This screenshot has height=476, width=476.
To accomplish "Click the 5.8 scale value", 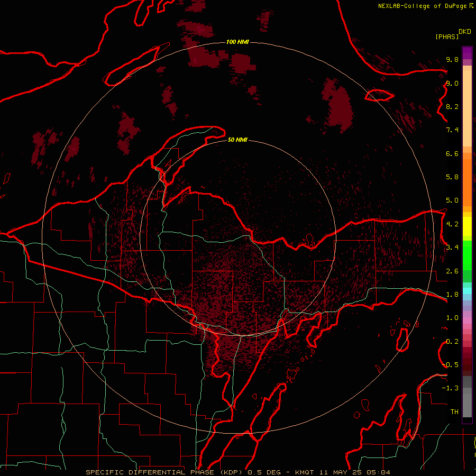I will point(452,177).
